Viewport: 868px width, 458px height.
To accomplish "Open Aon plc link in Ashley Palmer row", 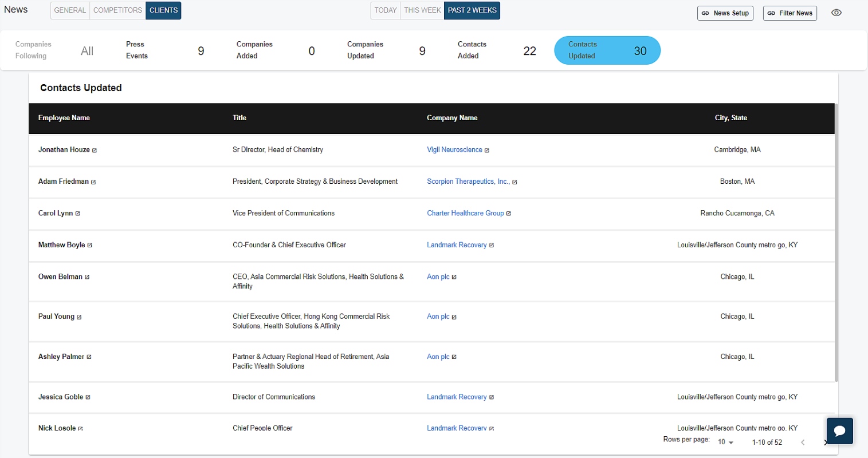I will [438, 357].
